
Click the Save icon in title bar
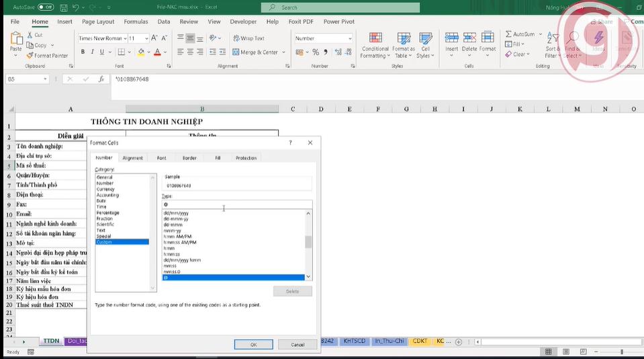(64, 7)
